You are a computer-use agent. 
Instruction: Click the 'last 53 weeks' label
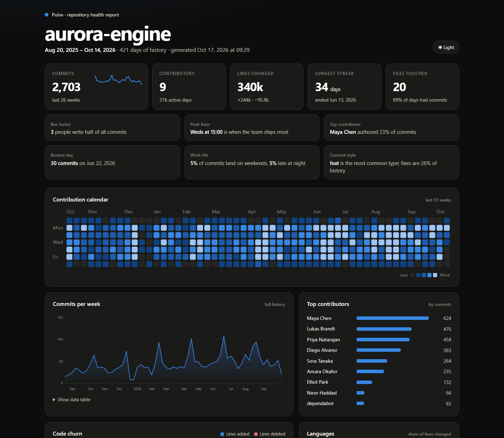(438, 200)
